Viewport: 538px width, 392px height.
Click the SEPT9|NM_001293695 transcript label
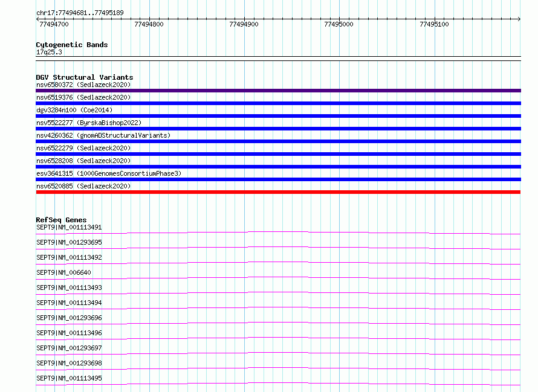(x=69, y=242)
